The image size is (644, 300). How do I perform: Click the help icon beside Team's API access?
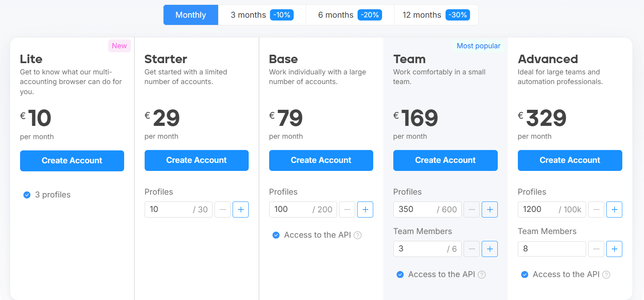click(482, 274)
